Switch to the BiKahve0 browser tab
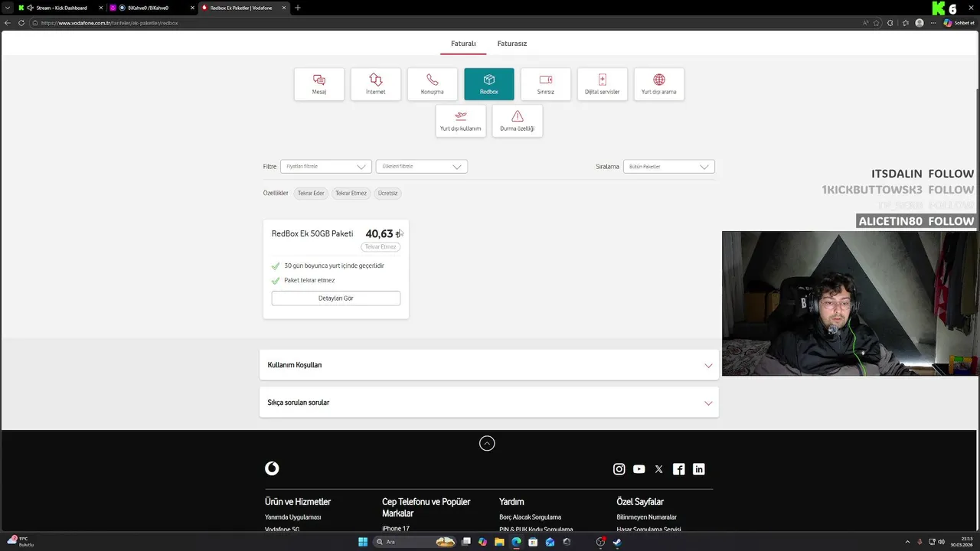The height and width of the screenshot is (551, 980). (152, 8)
